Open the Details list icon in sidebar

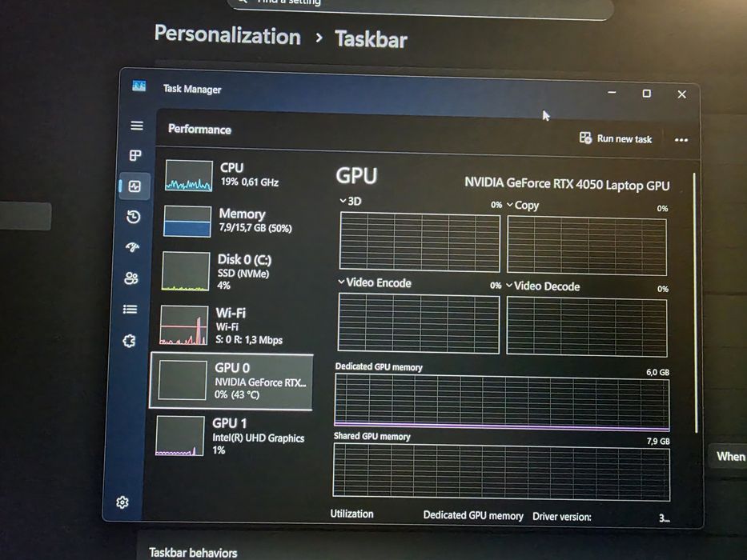click(x=130, y=310)
